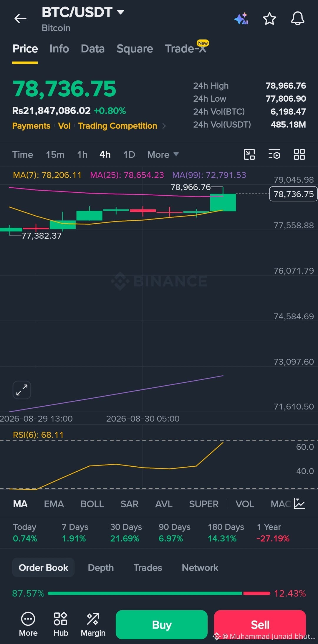The image size is (318, 644).
Task: Open Margin trading shortcut
Action: click(93, 624)
